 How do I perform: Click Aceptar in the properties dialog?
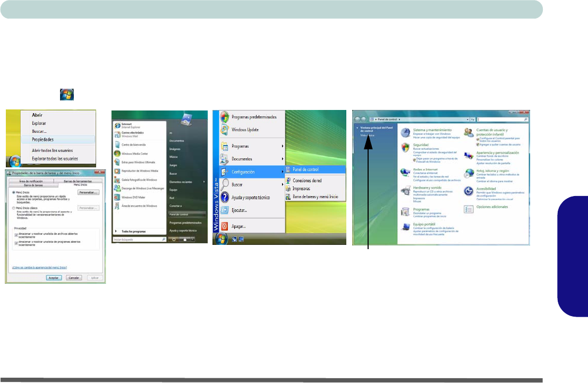click(54, 278)
